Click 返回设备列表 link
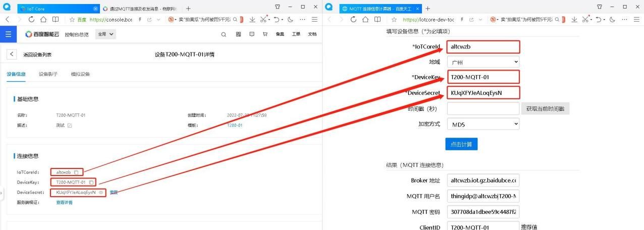The width and height of the screenshot is (644, 230). coord(37,54)
